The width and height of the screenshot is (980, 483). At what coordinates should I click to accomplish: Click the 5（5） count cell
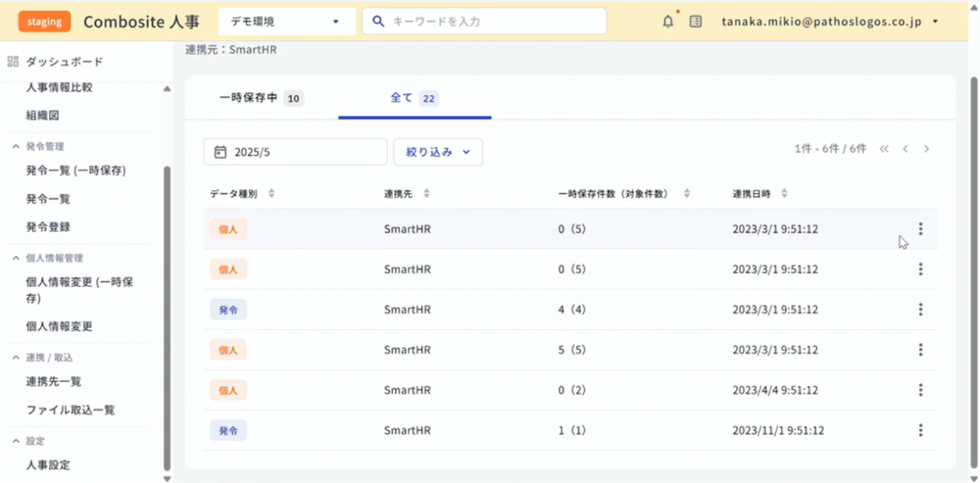tap(572, 350)
